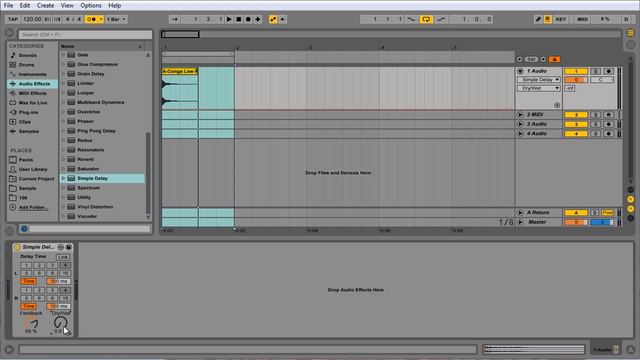Toggle Draw Mode pencil icon
The height and width of the screenshot is (360, 640).
(x=538, y=19)
